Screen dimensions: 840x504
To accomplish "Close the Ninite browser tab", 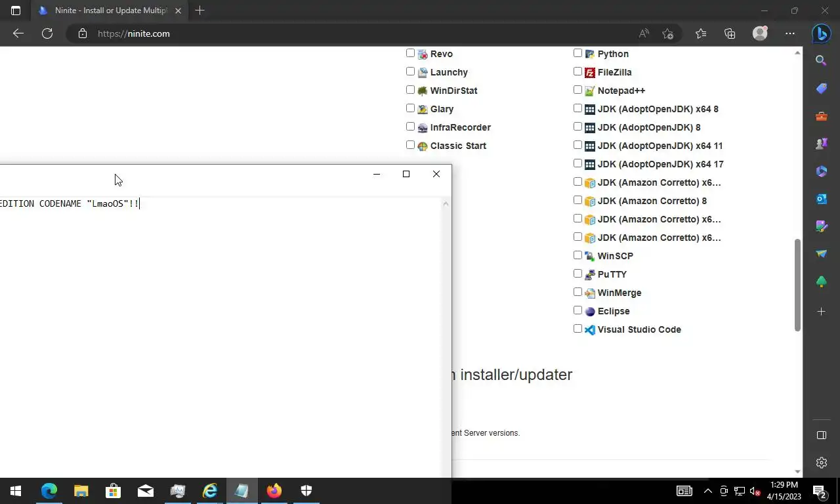I will (x=178, y=10).
